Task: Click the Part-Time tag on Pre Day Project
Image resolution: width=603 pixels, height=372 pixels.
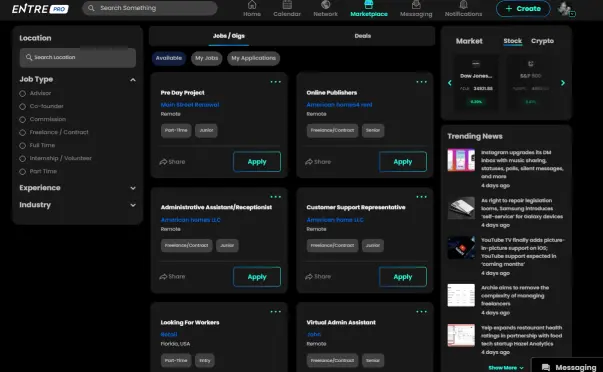Action: click(176, 130)
